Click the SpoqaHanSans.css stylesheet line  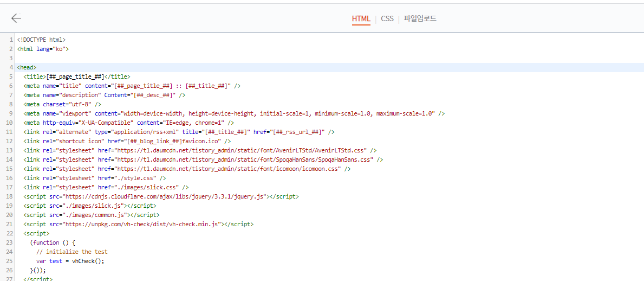(203, 159)
